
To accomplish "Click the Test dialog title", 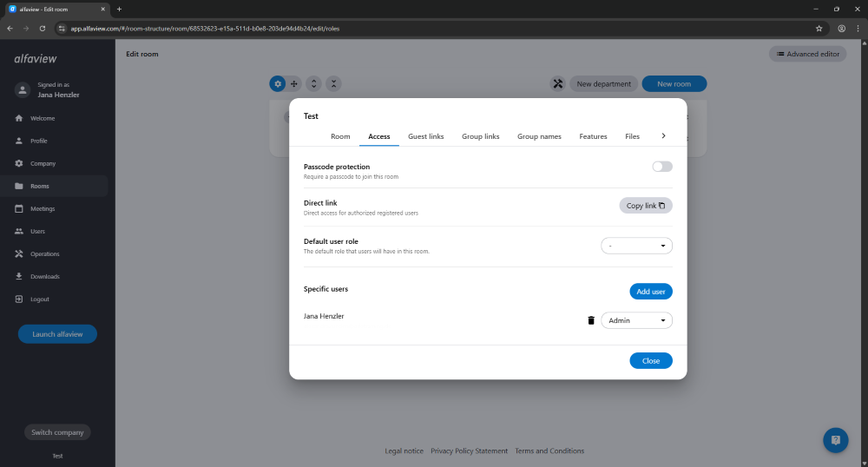I will pos(311,116).
